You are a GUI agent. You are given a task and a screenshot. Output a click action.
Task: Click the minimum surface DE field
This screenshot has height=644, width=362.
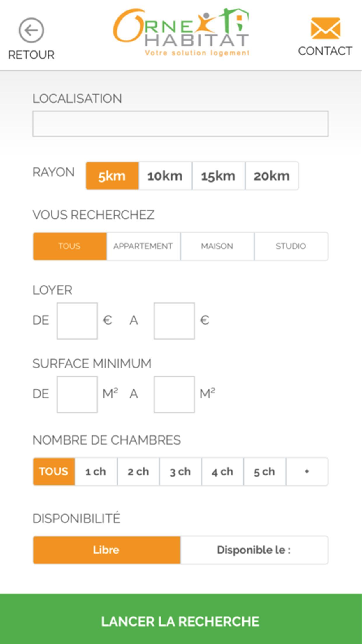pyautogui.click(x=77, y=394)
